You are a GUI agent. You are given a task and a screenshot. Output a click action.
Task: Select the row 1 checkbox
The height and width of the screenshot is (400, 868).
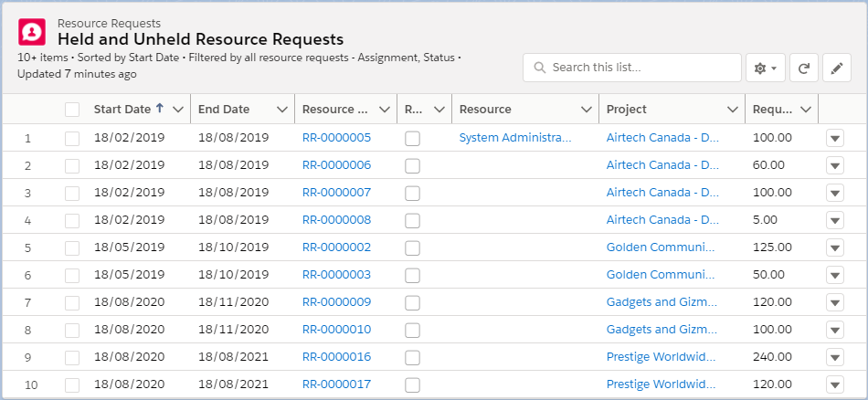(72, 138)
